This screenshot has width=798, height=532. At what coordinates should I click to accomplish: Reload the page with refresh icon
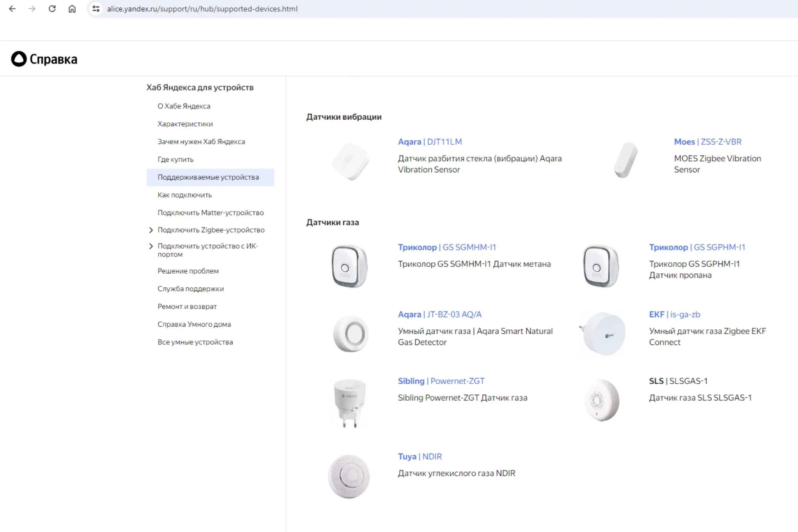52,9
